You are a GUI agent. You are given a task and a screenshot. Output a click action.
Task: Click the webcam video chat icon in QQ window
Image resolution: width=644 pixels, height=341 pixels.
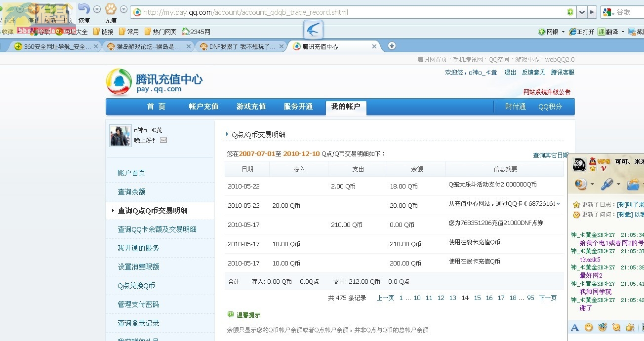pyautogui.click(x=581, y=185)
